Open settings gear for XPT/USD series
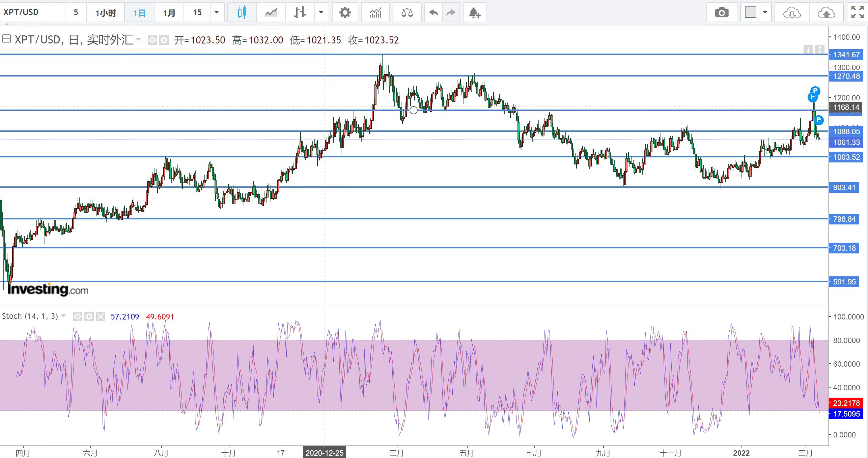 point(164,40)
